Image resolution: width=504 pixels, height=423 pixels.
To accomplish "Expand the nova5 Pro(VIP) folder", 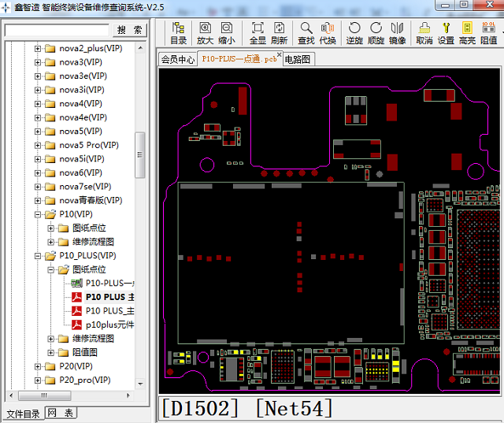I will point(38,145).
